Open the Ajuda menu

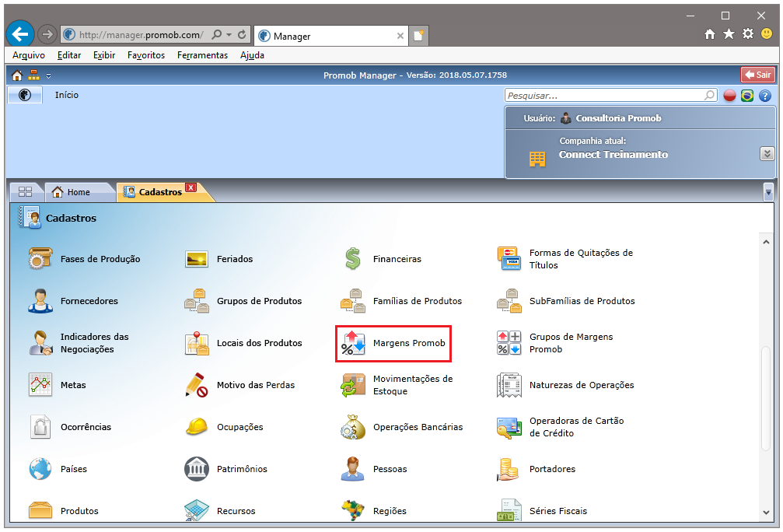click(252, 55)
